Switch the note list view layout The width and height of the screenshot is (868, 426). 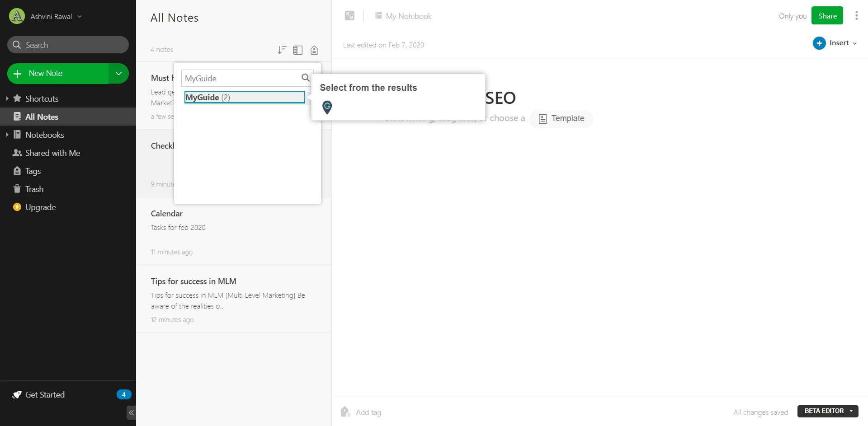pyautogui.click(x=297, y=50)
